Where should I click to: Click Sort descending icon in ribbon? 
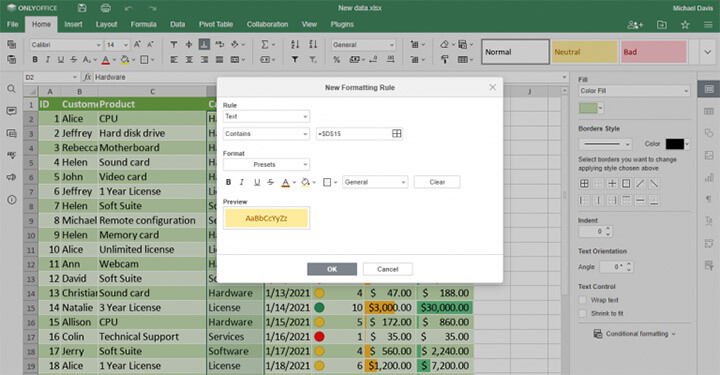[x=313, y=45]
